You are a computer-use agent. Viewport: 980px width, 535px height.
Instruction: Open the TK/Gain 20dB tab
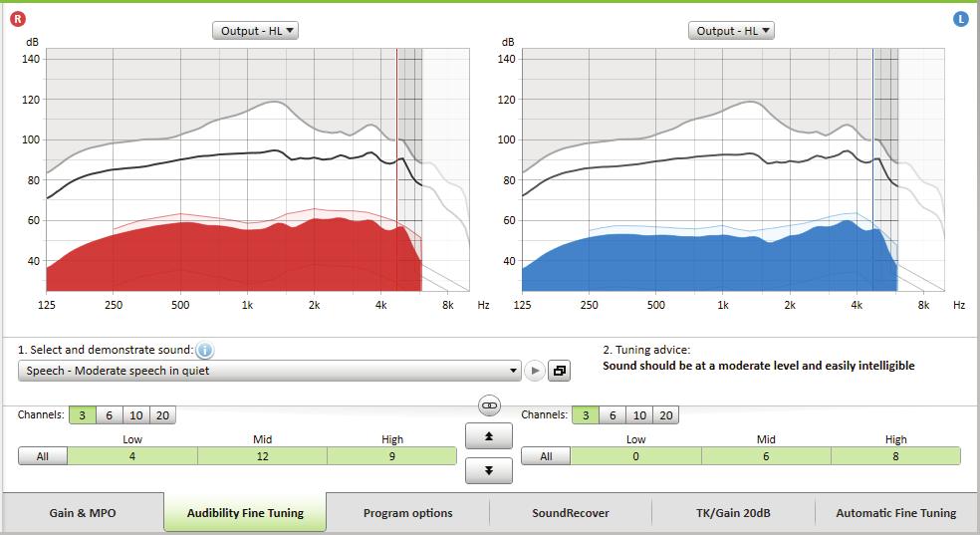(x=733, y=512)
